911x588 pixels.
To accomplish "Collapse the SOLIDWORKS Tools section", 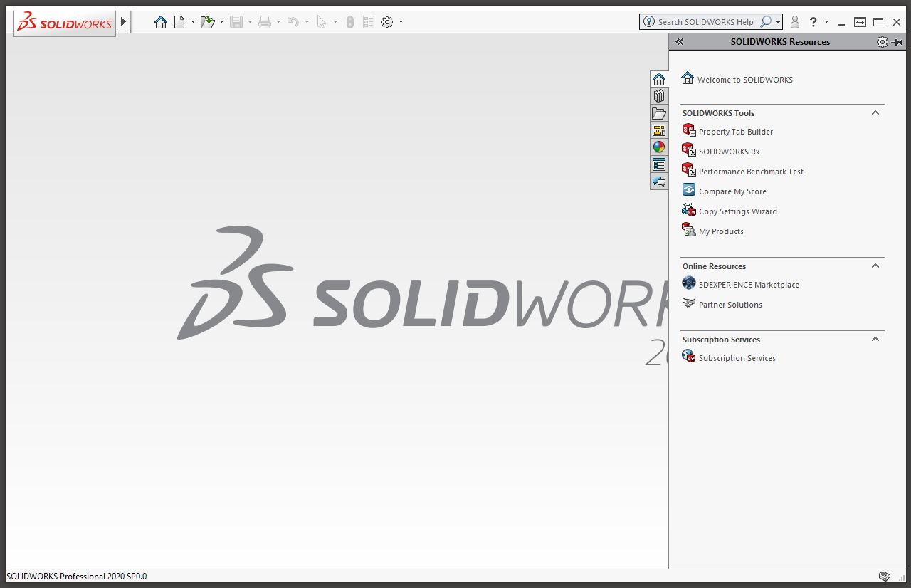I will [x=875, y=112].
